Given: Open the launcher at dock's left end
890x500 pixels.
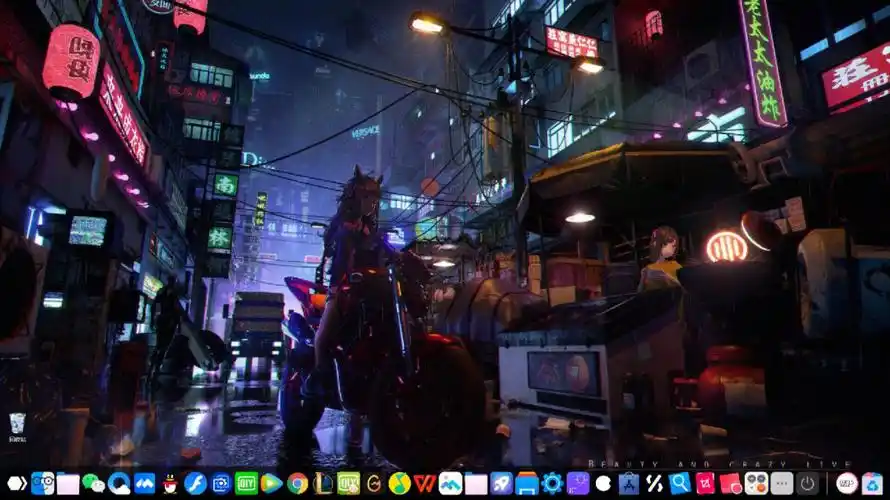Looking at the screenshot, I should pos(17,483).
